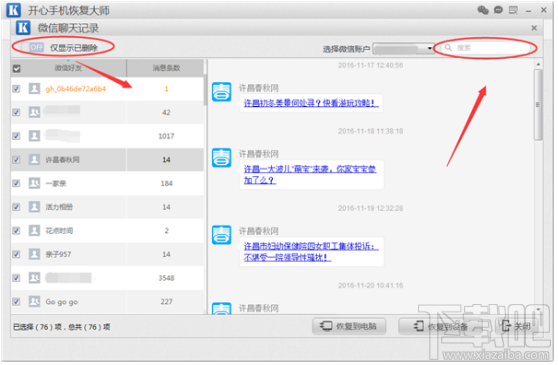Close the 微信聊天记录 panel

pos(534,28)
